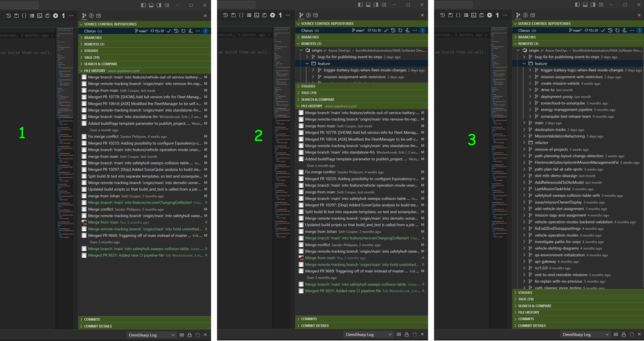Viewport: 644px width, 341px height.
Task: Collapse the feature folder in window 3
Action: [x=524, y=64]
